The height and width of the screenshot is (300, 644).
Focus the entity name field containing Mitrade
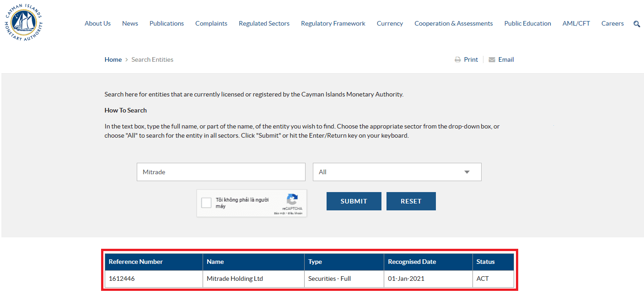pyautogui.click(x=221, y=172)
